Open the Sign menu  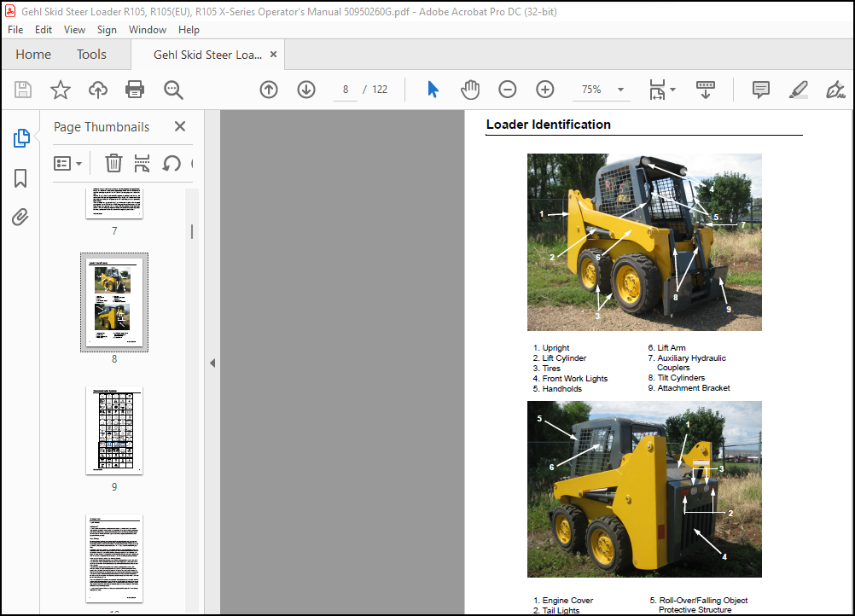(107, 30)
